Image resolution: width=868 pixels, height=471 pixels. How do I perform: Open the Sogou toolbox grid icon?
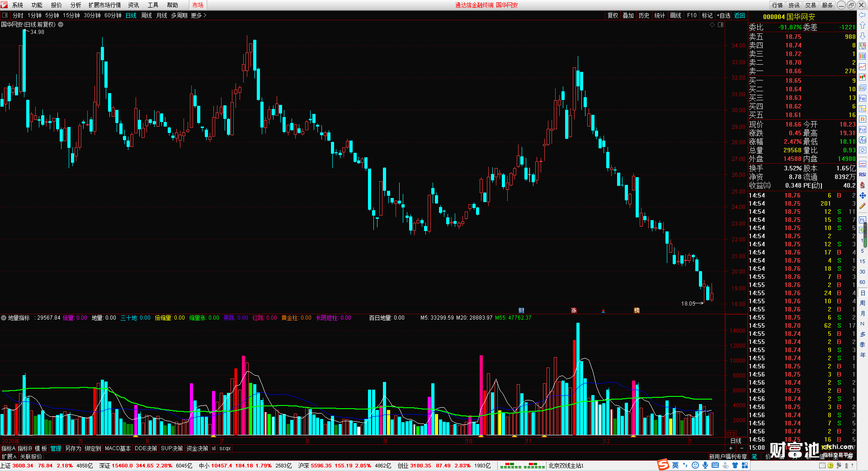tap(745, 465)
